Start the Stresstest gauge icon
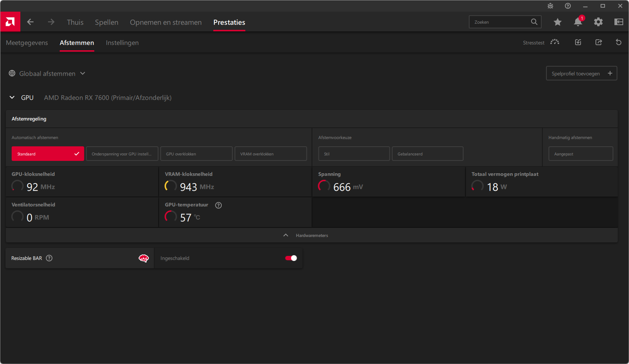The image size is (629, 364). pyautogui.click(x=555, y=42)
